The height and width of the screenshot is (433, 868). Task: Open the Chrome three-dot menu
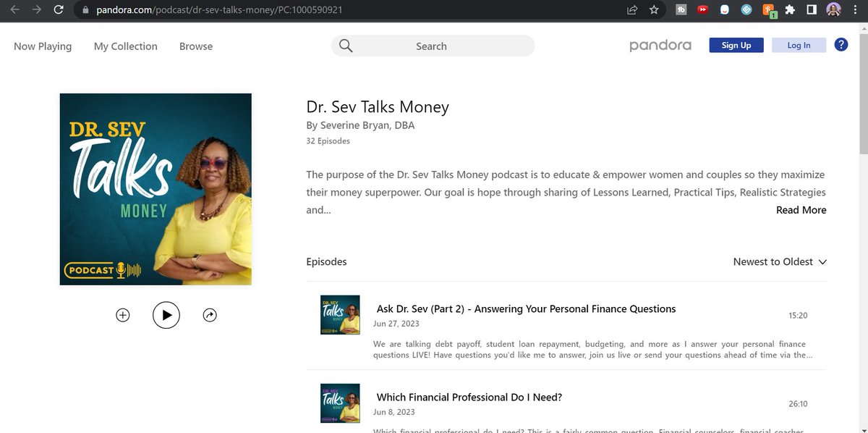coord(855,10)
